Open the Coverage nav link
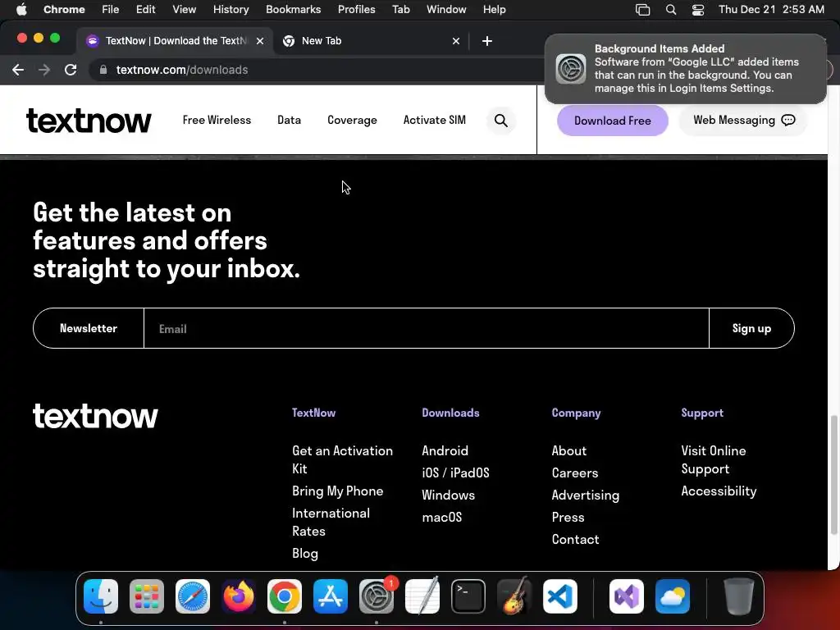 tap(352, 120)
